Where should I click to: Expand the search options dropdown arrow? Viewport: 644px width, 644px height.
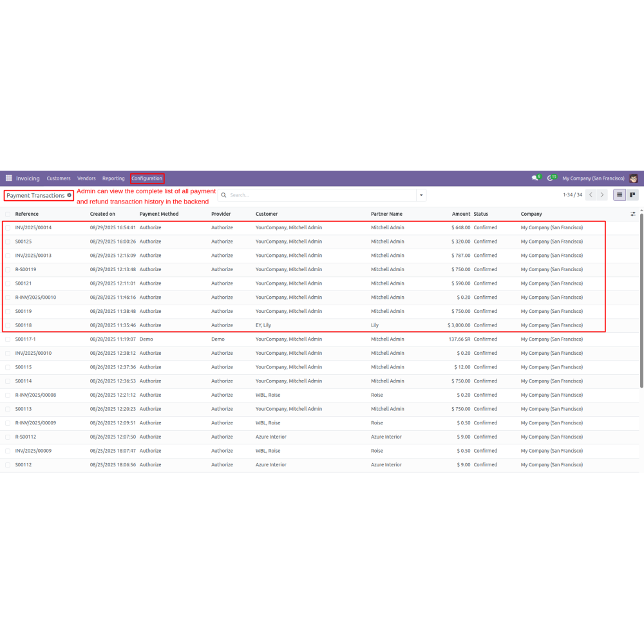click(x=421, y=195)
